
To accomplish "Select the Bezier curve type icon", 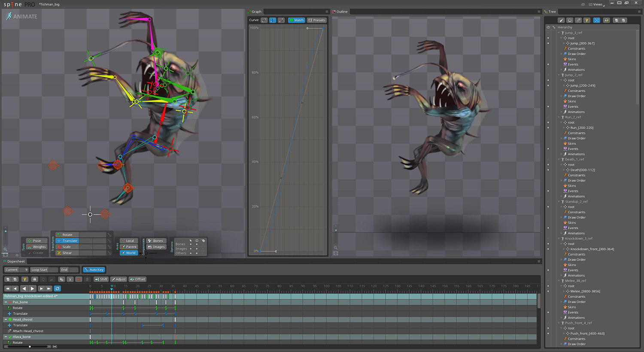I will tap(273, 20).
